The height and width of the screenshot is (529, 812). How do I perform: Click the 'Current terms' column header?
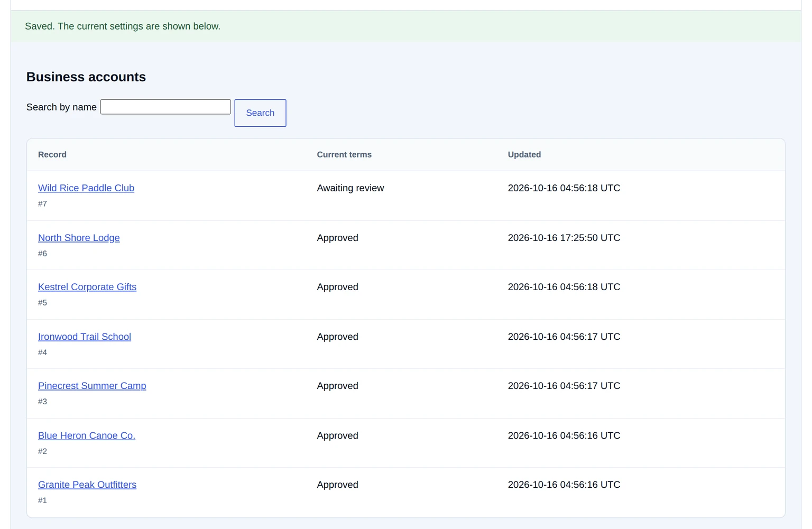(344, 154)
